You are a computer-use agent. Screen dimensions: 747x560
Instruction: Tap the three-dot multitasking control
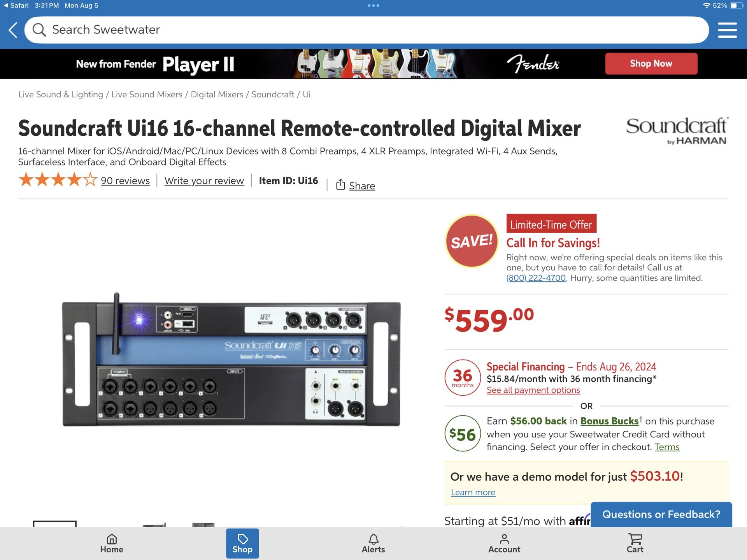(373, 5)
